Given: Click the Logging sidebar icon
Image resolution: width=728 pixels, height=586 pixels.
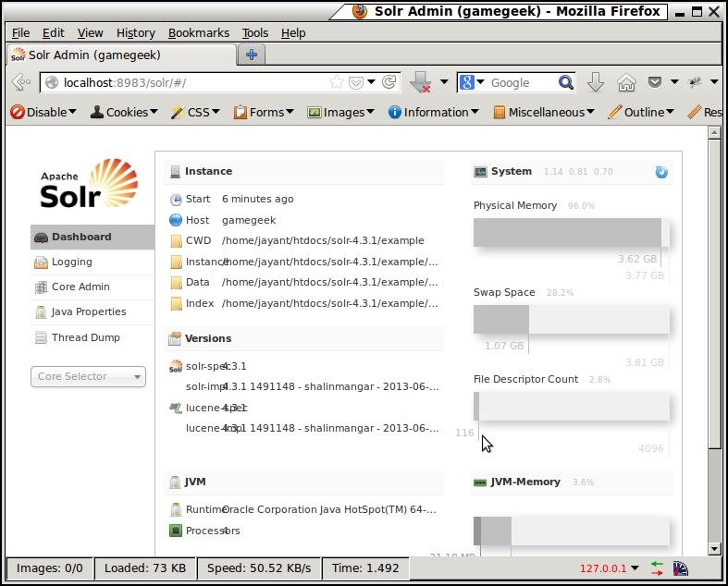Looking at the screenshot, I should tap(41, 262).
